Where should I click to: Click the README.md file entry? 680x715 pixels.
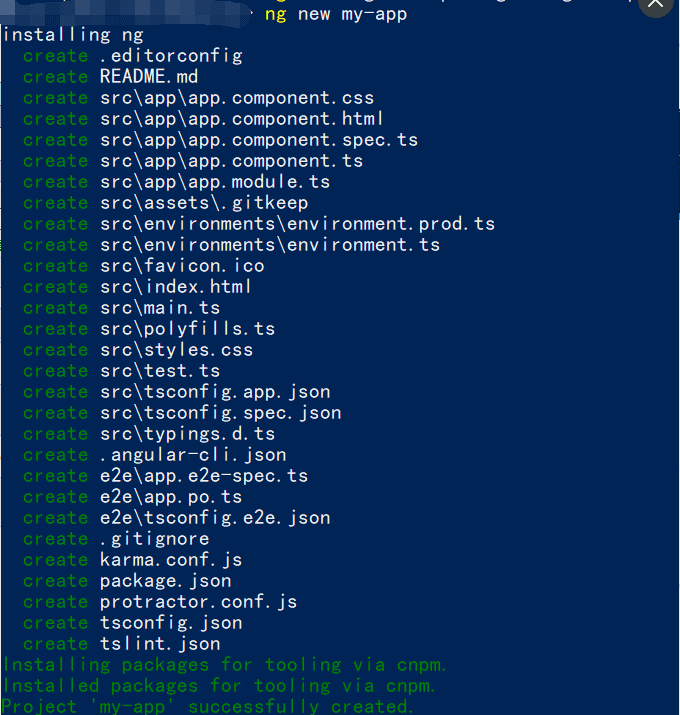coord(149,77)
